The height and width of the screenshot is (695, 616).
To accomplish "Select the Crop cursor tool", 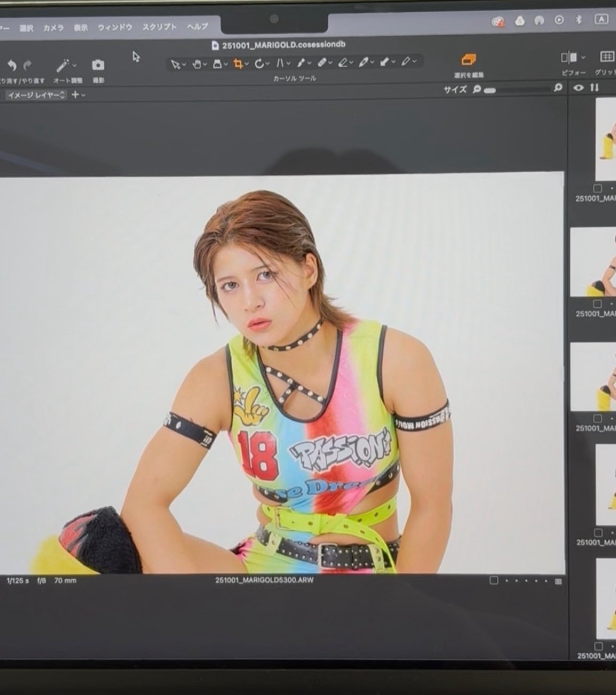I will 238,64.
